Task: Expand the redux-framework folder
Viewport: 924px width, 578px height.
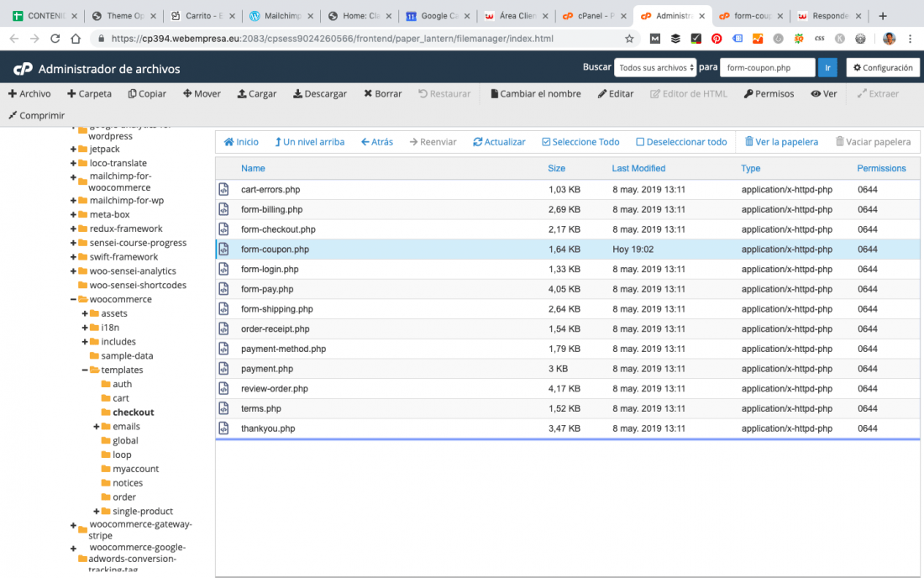Action: click(73, 229)
